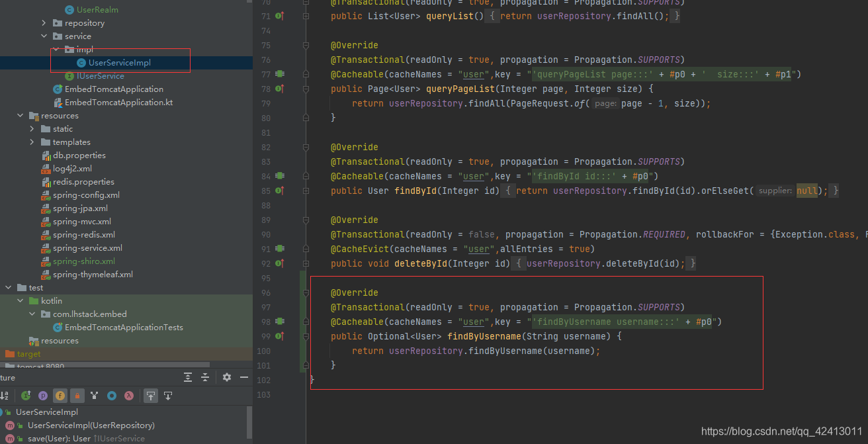Collapse the service folder
Image resolution: width=868 pixels, height=444 pixels.
tap(44, 36)
